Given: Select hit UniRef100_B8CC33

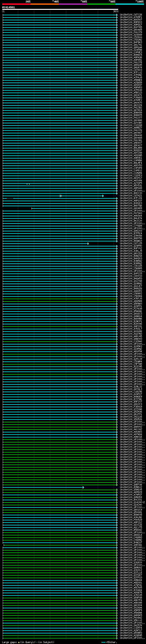Looking at the screenshot, I should (131, 193).
